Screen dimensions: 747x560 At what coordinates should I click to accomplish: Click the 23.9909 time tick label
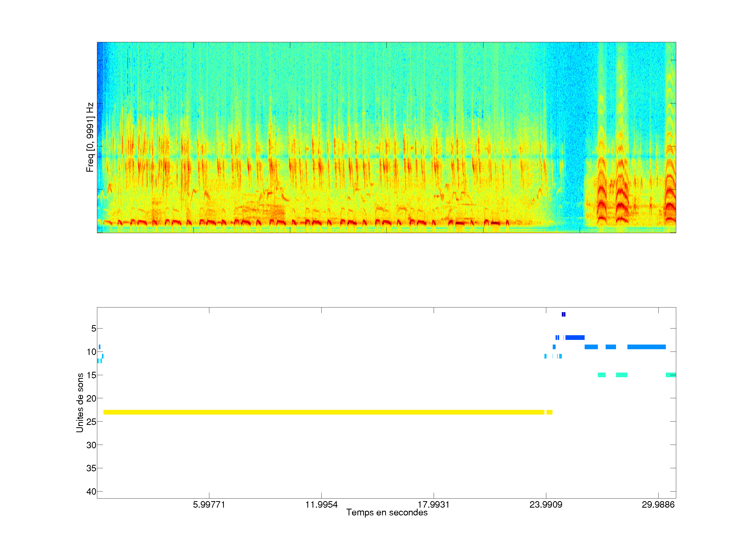[546, 505]
